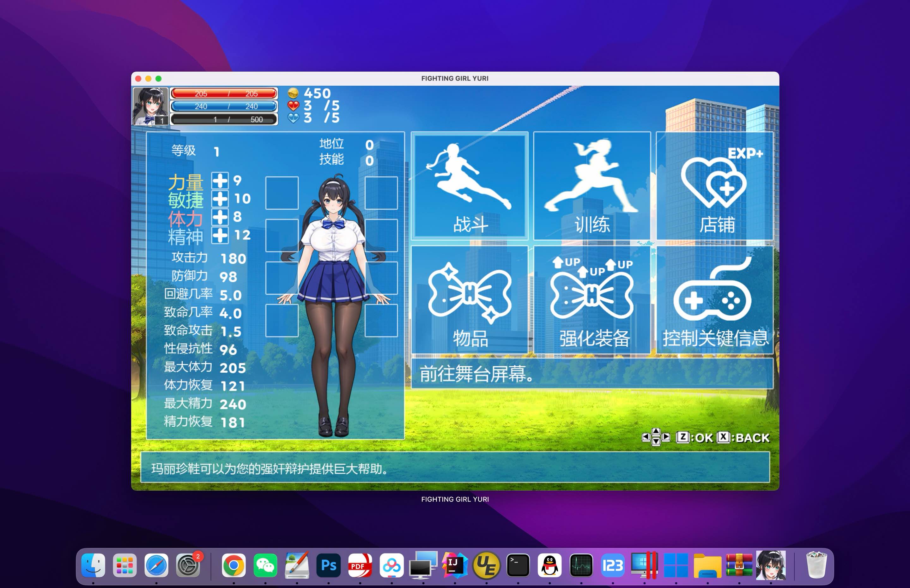The height and width of the screenshot is (588, 910).
Task: Click the blue stamina bar showing 240/240
Action: pos(224,106)
